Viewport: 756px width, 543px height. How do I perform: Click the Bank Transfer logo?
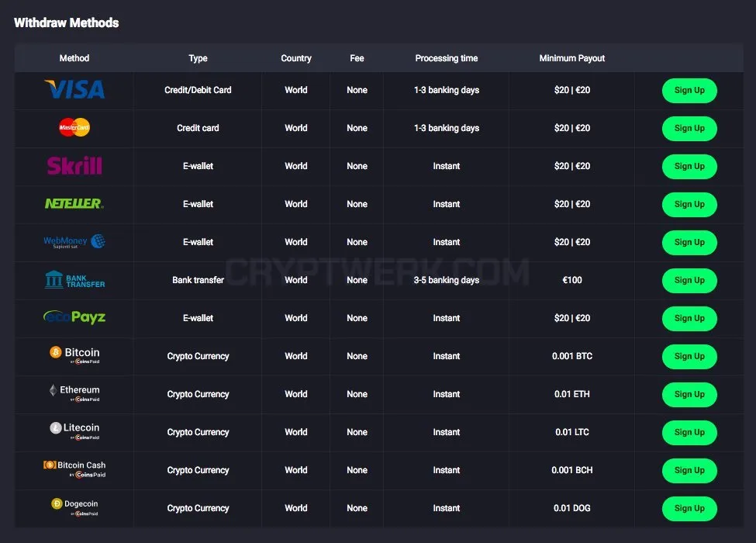pyautogui.click(x=74, y=280)
